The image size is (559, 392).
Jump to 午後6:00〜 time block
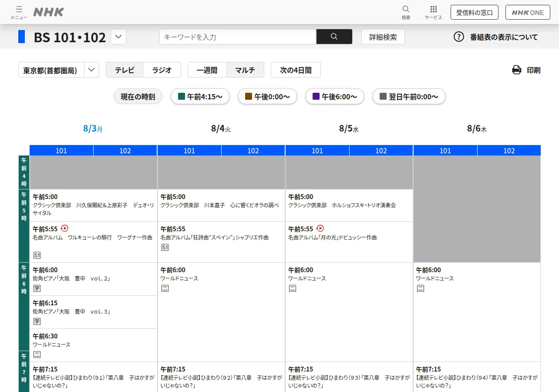coord(335,97)
